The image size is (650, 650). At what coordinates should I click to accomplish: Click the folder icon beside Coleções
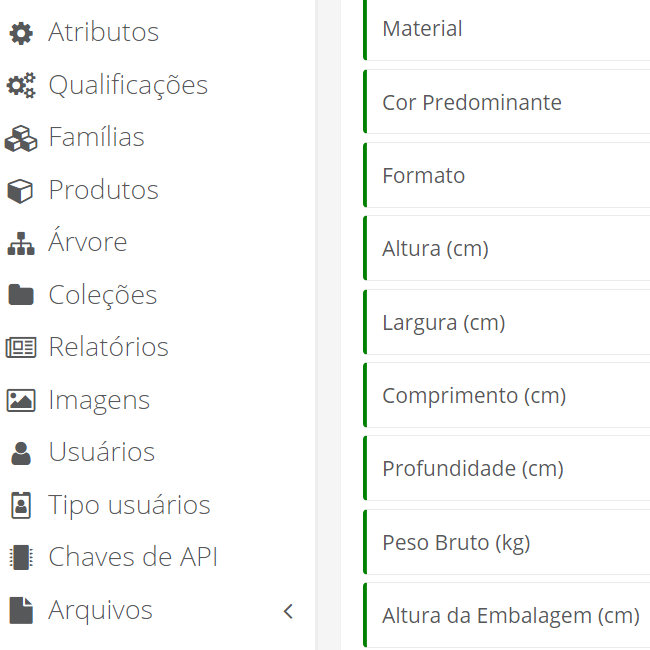[20, 296]
